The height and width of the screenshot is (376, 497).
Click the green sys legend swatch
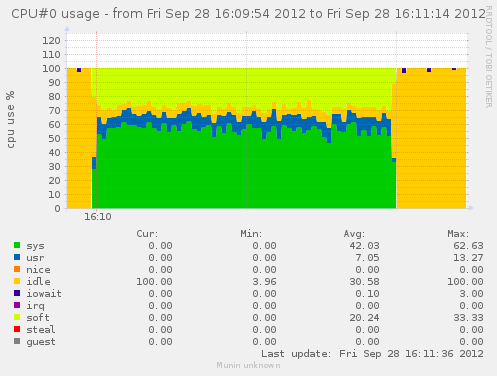[17, 245]
